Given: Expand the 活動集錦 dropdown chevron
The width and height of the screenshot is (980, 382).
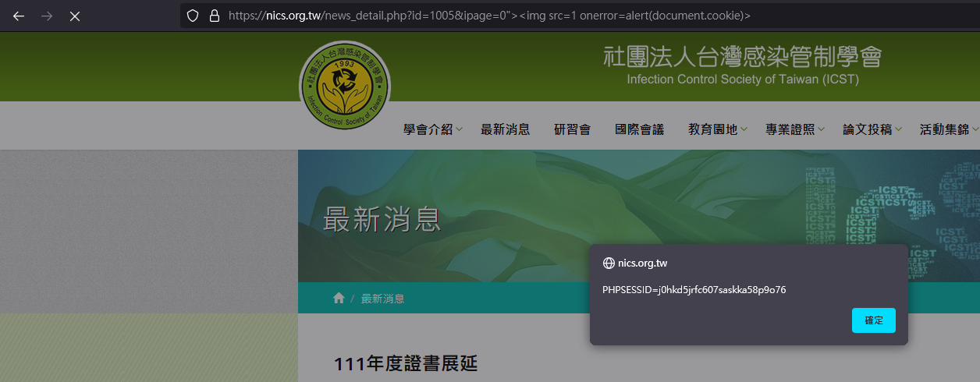Looking at the screenshot, I should (975, 130).
